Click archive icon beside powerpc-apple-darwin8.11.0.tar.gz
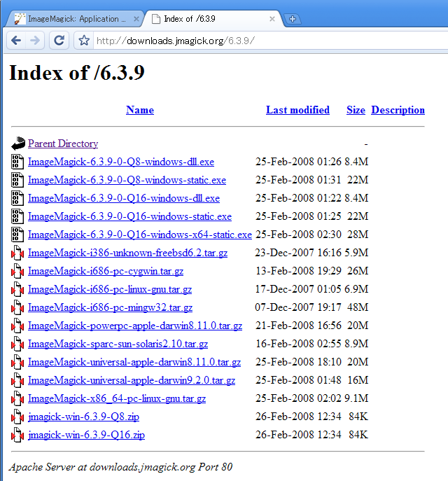 coord(17,326)
